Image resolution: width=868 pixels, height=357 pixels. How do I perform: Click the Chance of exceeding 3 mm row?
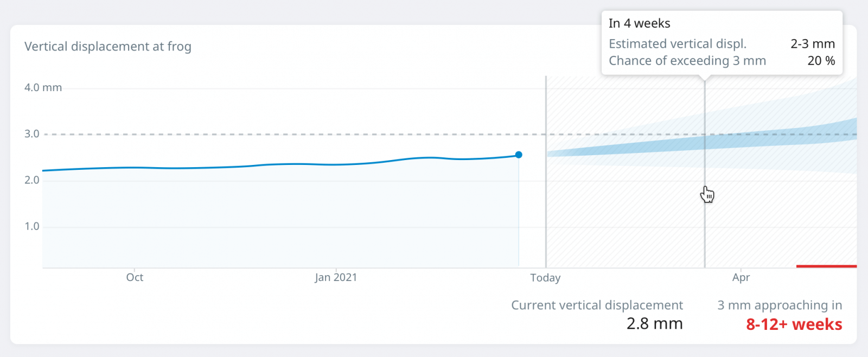point(687,61)
